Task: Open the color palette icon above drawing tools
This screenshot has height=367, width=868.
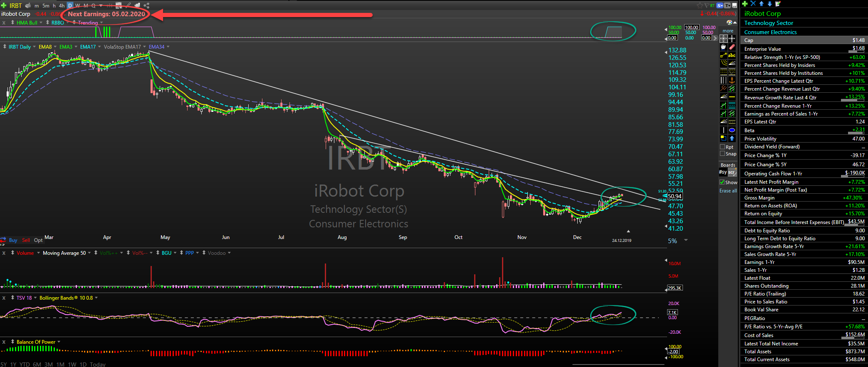Action: coord(729,22)
